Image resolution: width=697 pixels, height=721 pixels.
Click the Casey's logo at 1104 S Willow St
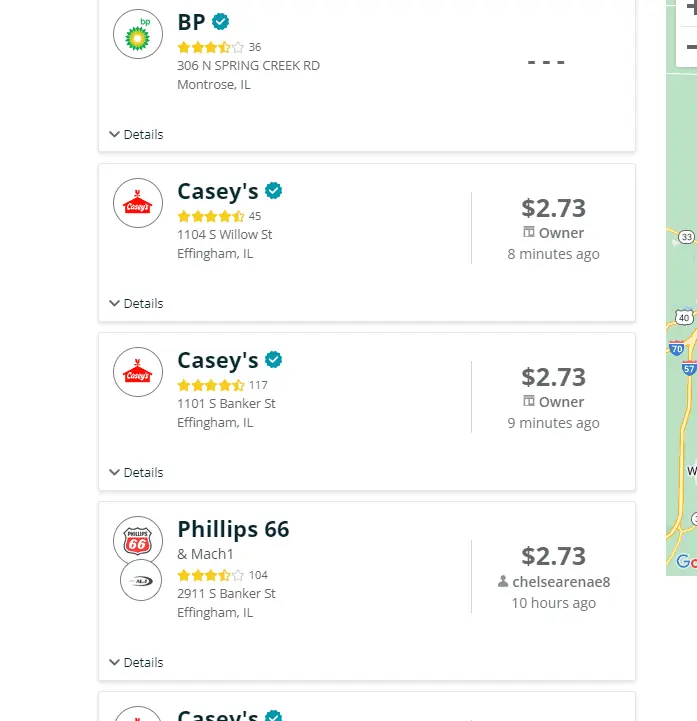click(x=137, y=203)
